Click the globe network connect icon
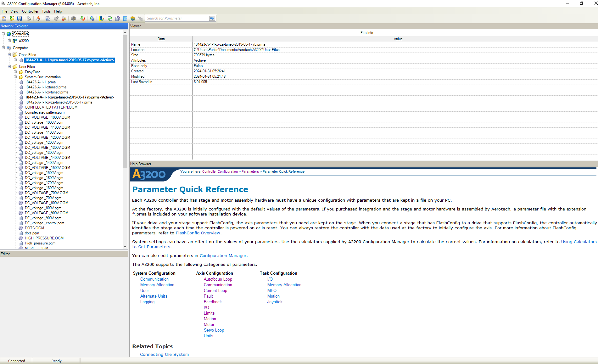The height and width of the screenshot is (364, 598). (92, 19)
